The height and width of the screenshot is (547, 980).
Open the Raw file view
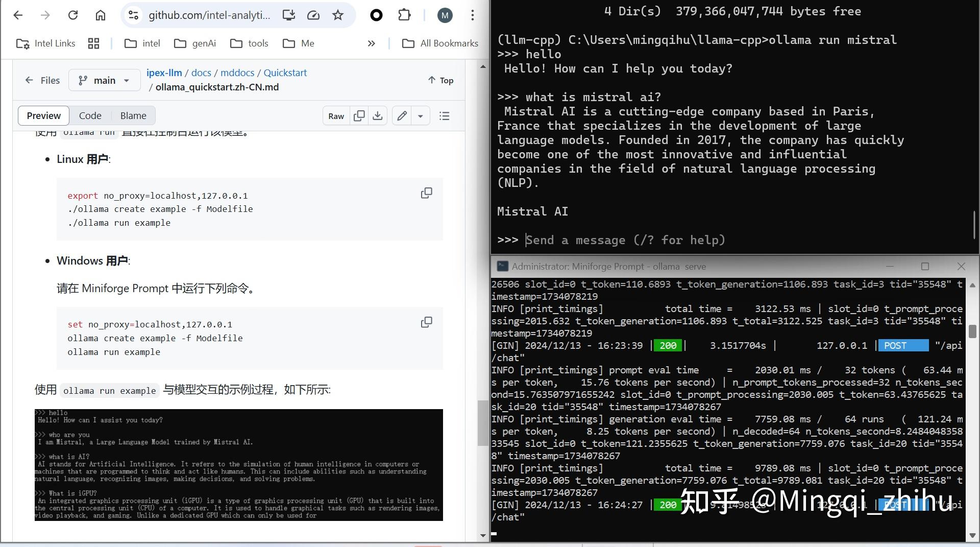pos(336,116)
